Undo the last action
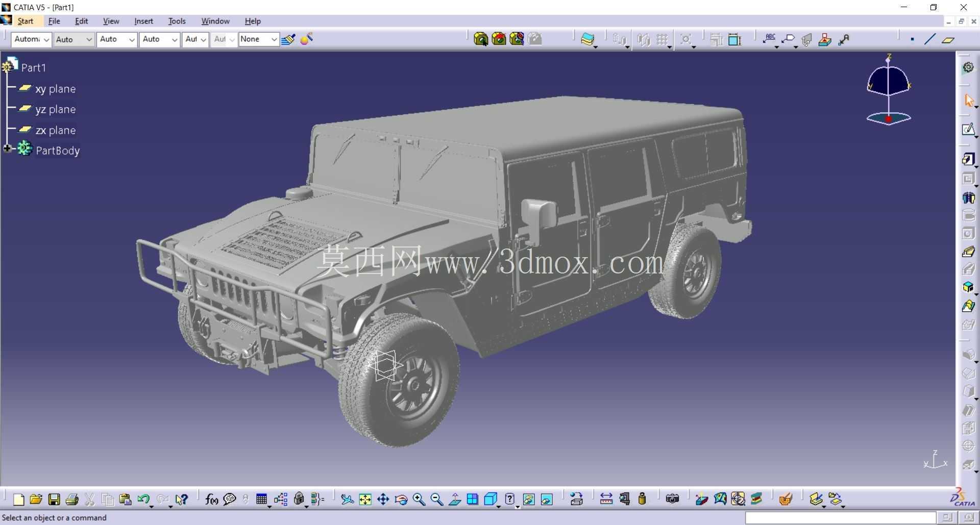Viewport: 980px width, 525px height. (143, 499)
